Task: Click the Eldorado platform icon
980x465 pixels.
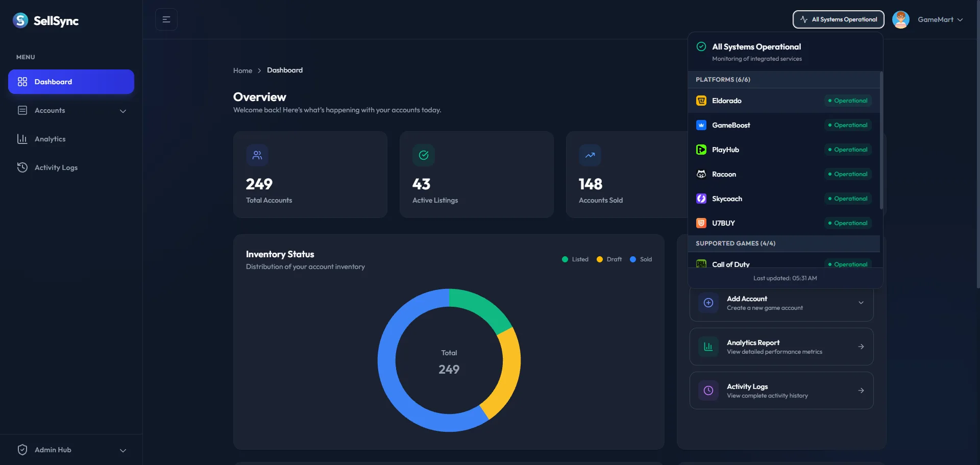Action: 701,101
